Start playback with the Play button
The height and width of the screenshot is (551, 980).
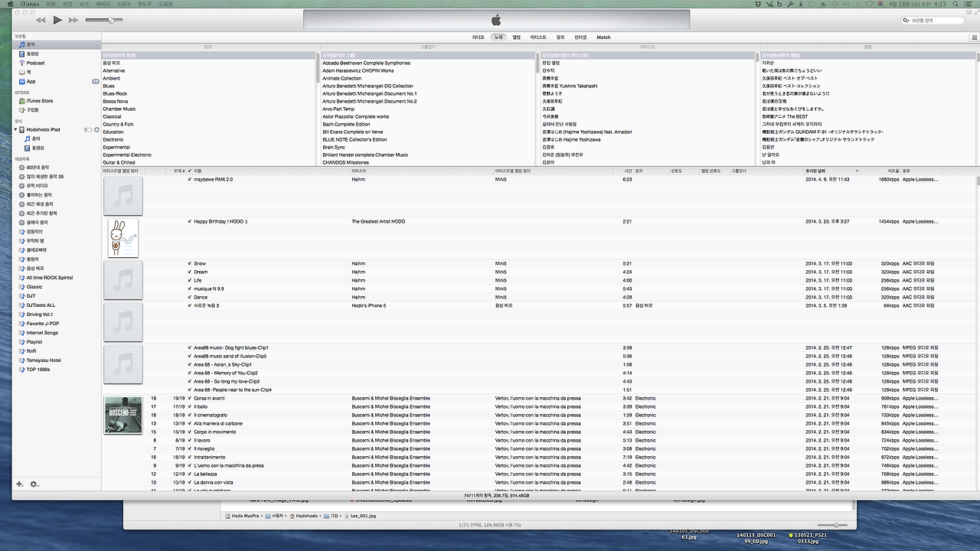[57, 20]
